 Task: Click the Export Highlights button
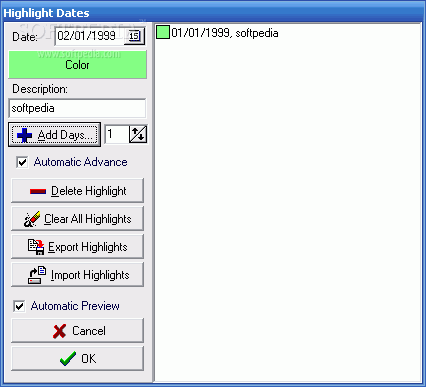pos(77,247)
